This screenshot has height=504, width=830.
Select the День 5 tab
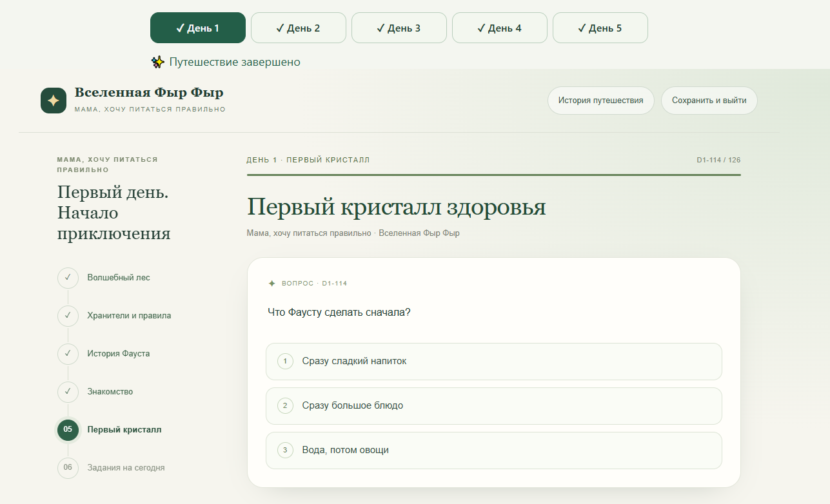click(600, 28)
